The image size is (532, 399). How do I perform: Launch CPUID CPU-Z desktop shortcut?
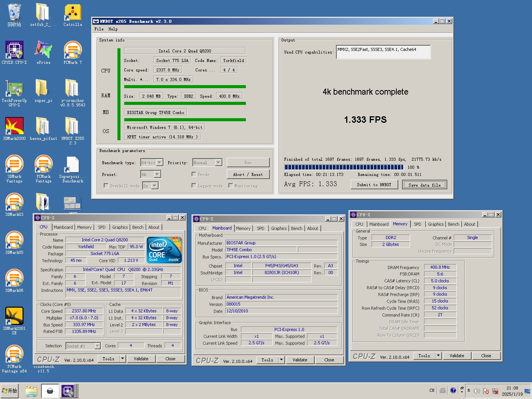[x=14, y=53]
